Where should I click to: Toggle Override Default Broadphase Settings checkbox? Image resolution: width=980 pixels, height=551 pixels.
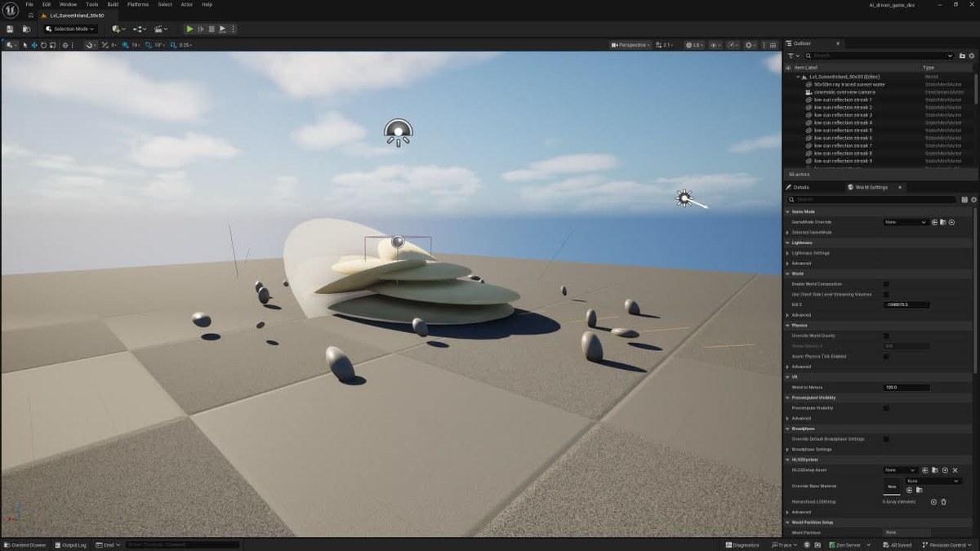pos(886,438)
